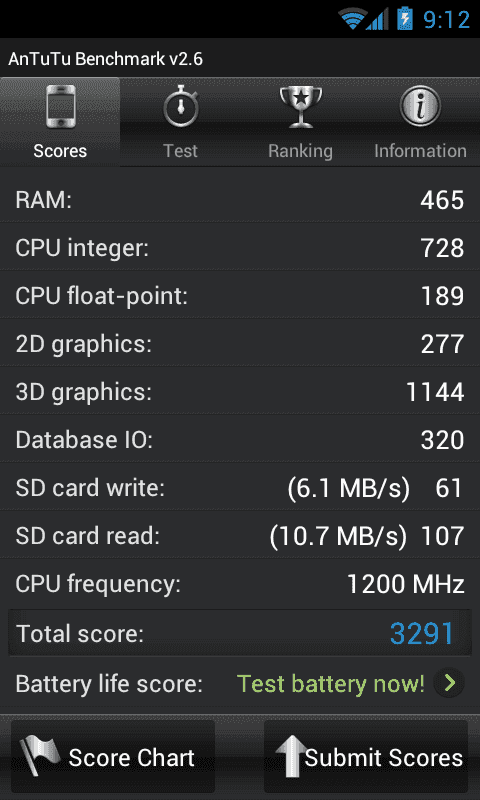This screenshot has width=480, height=800.
Task: Open the Score Chart button
Action: point(113,756)
